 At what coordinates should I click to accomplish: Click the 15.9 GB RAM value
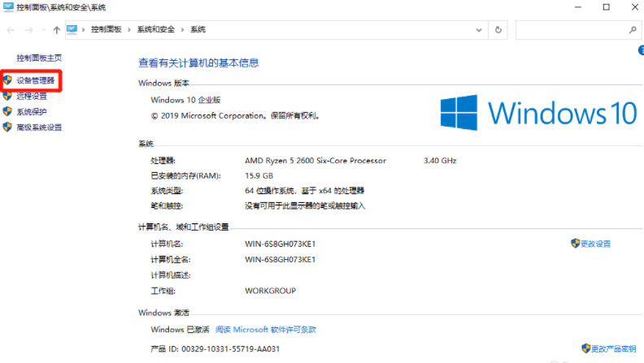tap(259, 176)
